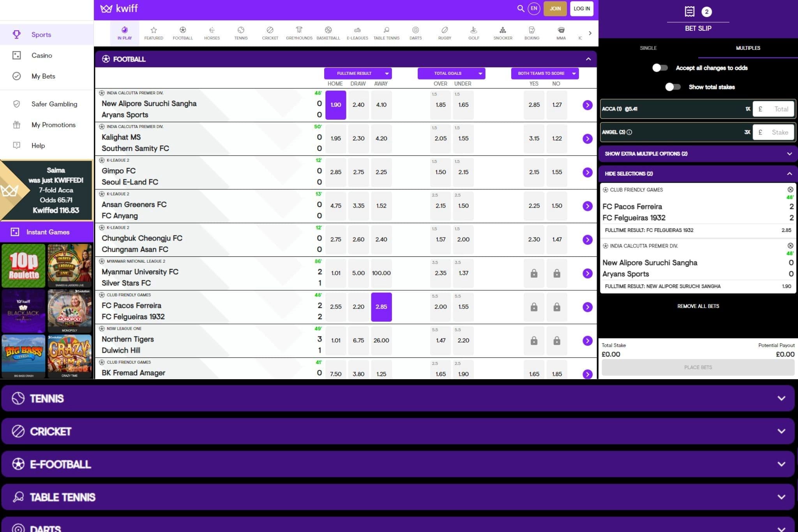
Task: Toggle Show total stakes switch
Action: pyautogui.click(x=673, y=87)
